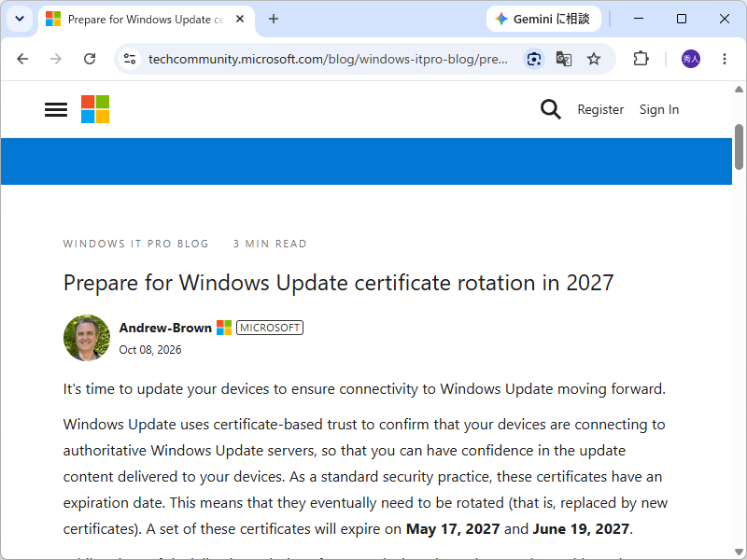This screenshot has width=747, height=560.
Task: Open the Andrew-Brown author name link
Action: tap(165, 328)
